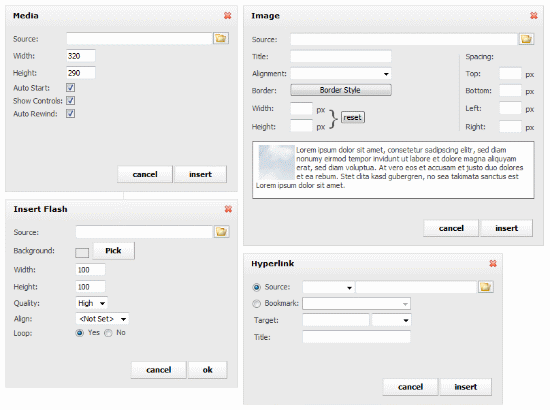Click reset for image dimensions
This screenshot has width=550, height=410.
(353, 117)
